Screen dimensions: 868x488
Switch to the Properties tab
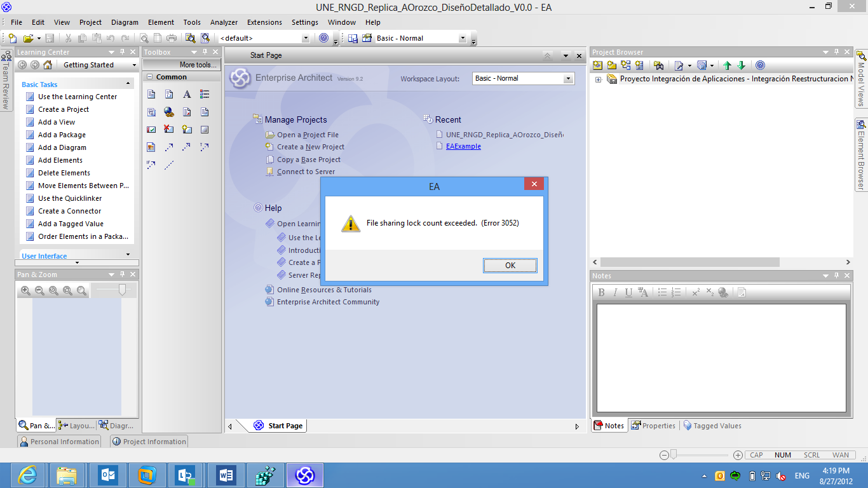(x=653, y=426)
